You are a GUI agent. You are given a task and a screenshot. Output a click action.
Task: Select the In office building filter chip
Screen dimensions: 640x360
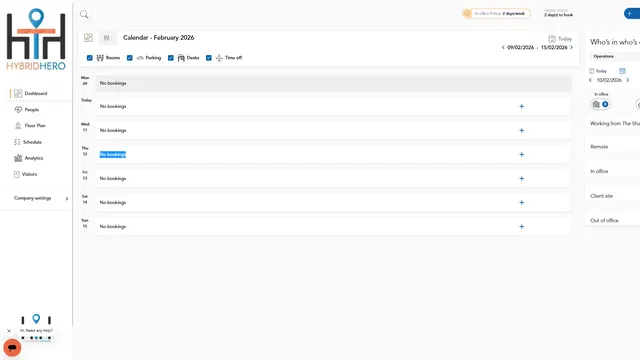point(600,104)
